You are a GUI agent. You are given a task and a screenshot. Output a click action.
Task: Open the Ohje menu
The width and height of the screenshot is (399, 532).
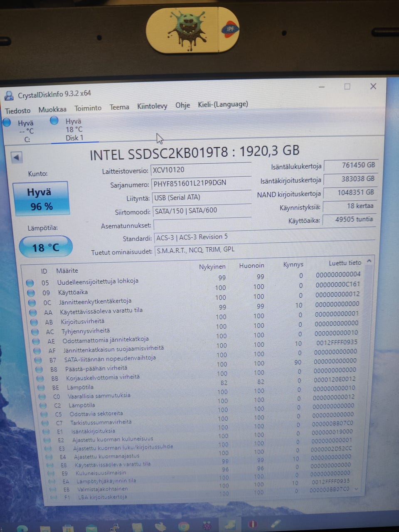182,105
